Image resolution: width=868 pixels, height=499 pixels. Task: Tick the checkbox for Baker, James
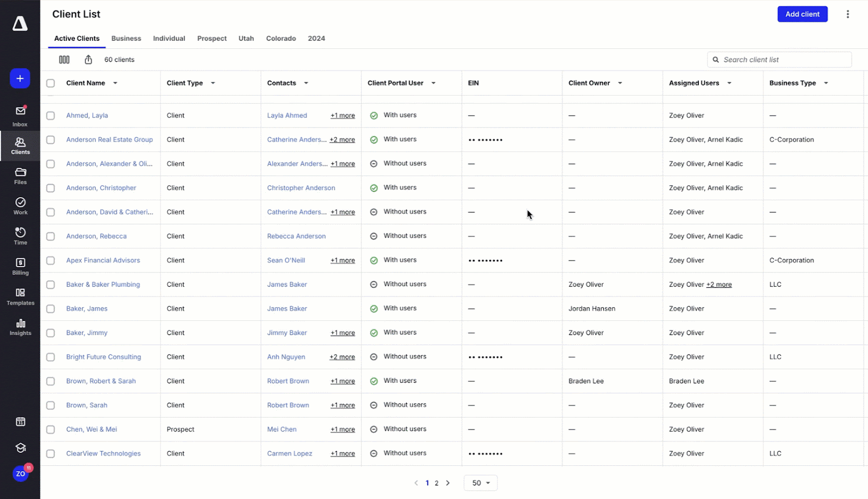[50, 309]
